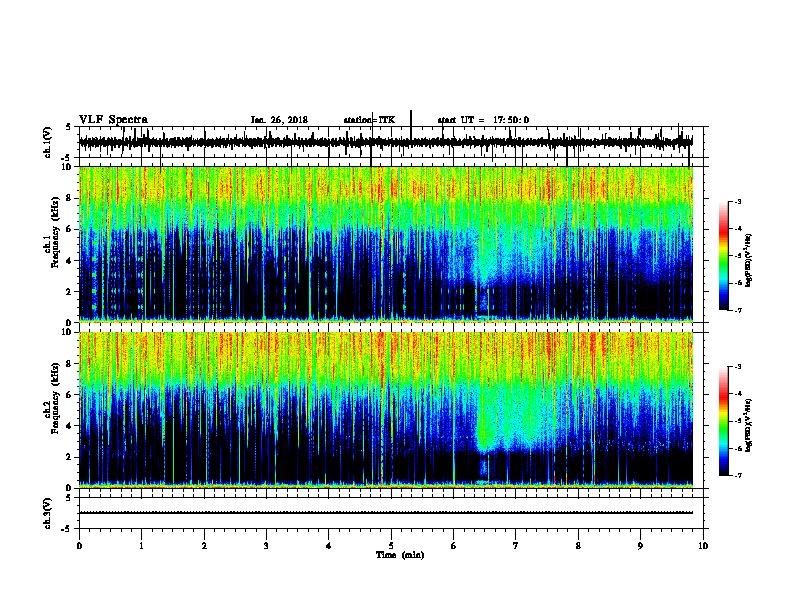
Task: Click the ch.1 spectrogram color bar
Action: (x=724, y=256)
